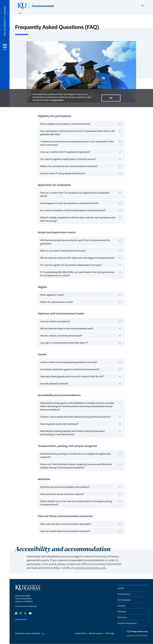Expand 'What regalia do I need?'

point(81,295)
